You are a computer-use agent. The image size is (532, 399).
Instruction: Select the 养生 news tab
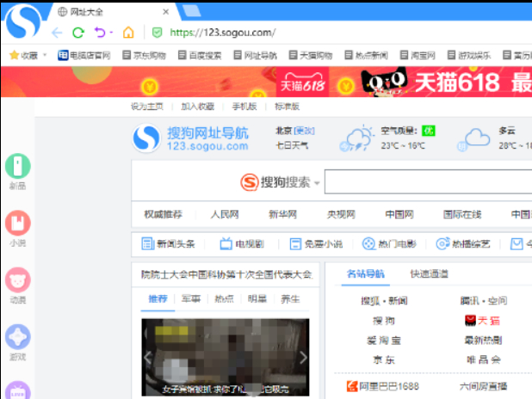(290, 299)
